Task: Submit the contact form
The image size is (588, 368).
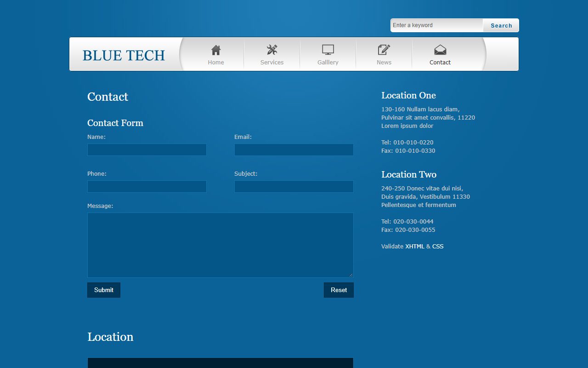Action: (104, 290)
